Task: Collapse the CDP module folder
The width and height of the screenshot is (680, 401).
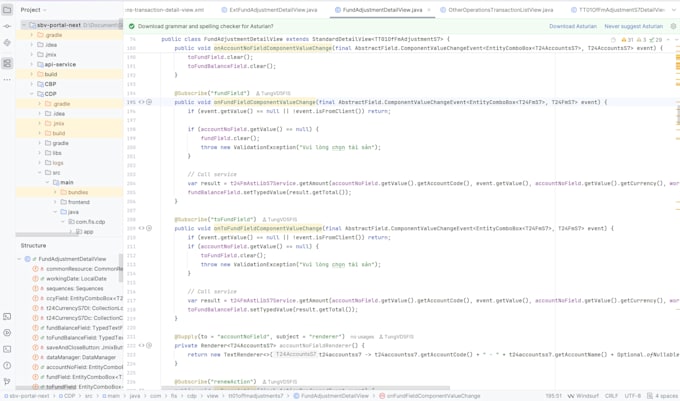Action: pos(32,94)
